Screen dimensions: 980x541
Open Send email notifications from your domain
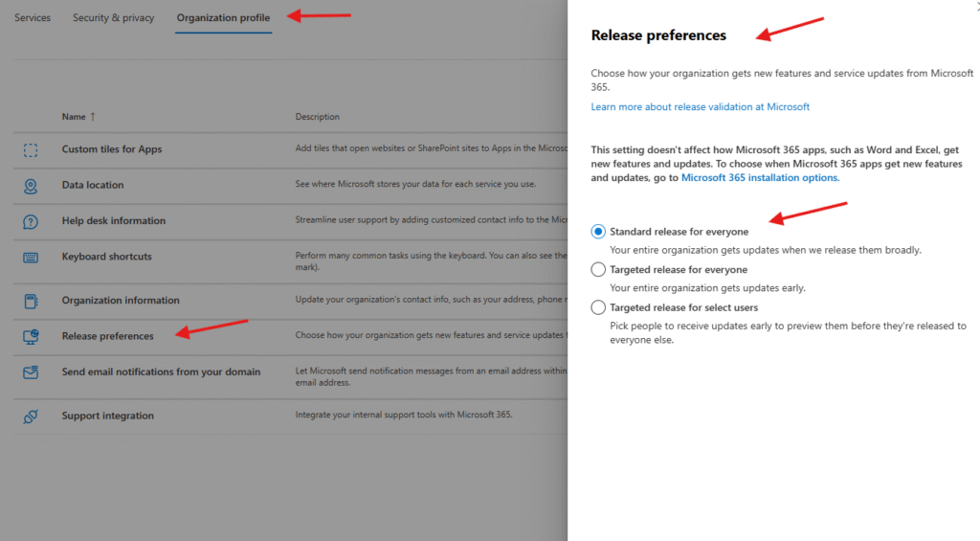161,372
